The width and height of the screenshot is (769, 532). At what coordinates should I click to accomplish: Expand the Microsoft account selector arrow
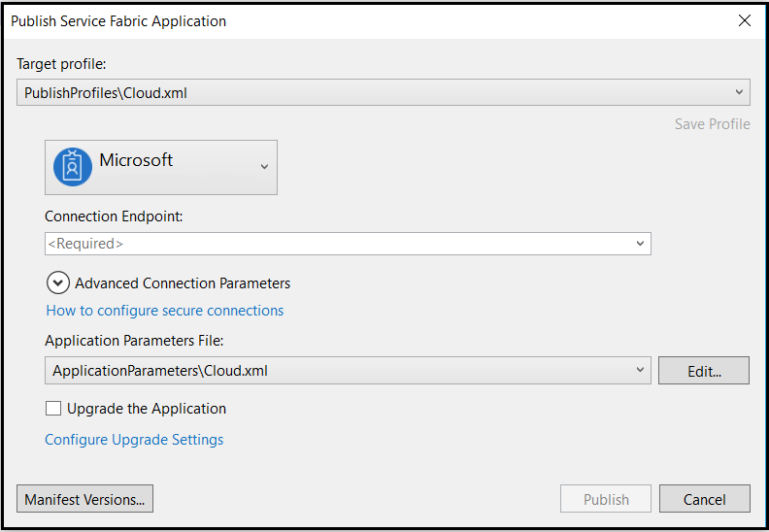[x=264, y=167]
